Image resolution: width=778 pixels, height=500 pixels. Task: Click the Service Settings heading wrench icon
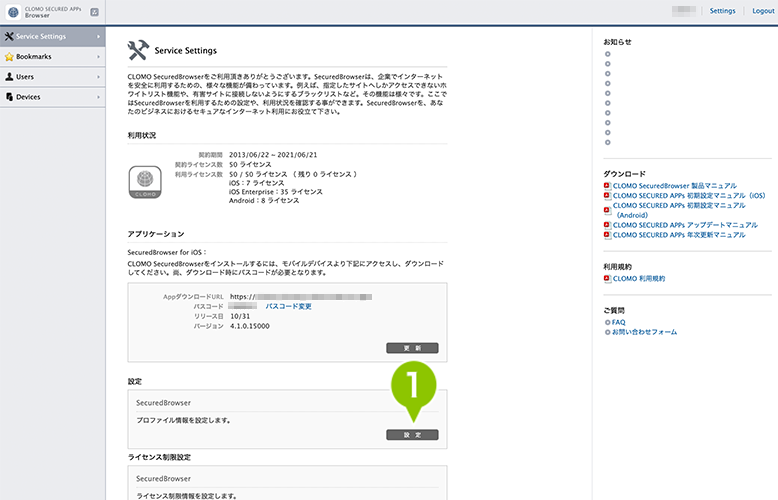pyautogui.click(x=138, y=50)
